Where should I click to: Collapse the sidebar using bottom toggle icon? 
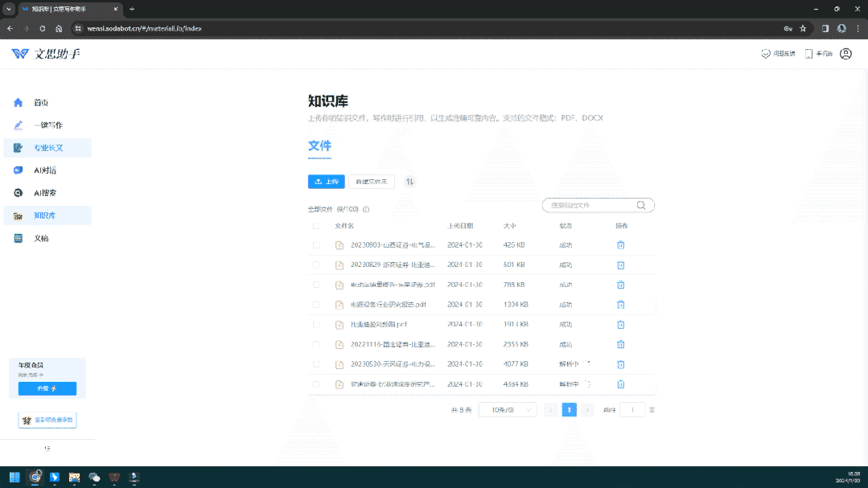(47, 449)
